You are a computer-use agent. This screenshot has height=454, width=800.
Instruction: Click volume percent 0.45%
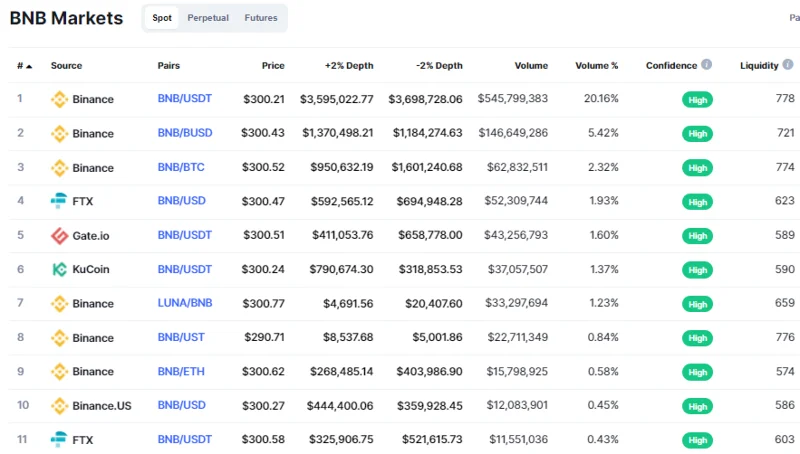click(x=603, y=405)
